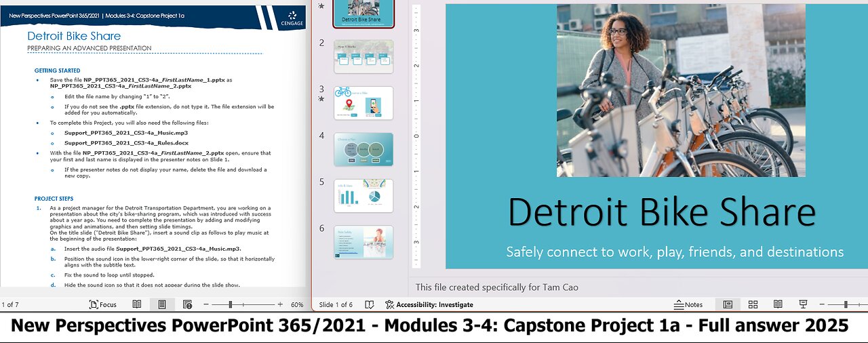Toggle the Notes pane in PowerPoint
This screenshot has width=868, height=343.
[x=688, y=305]
